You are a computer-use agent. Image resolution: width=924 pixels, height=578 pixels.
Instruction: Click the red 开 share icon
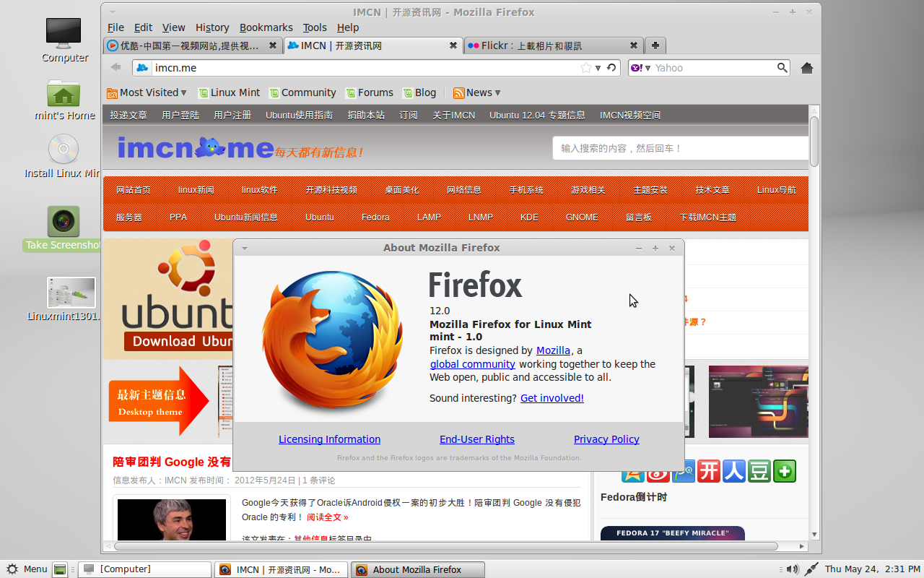[x=709, y=471]
